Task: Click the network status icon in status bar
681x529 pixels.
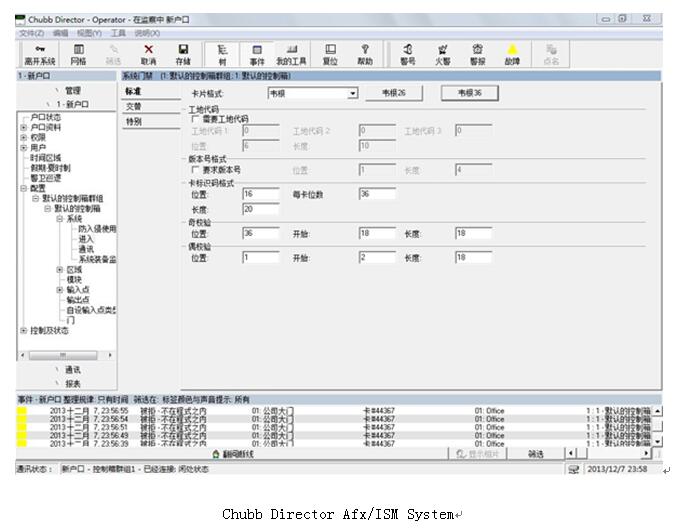Action: click(x=574, y=469)
